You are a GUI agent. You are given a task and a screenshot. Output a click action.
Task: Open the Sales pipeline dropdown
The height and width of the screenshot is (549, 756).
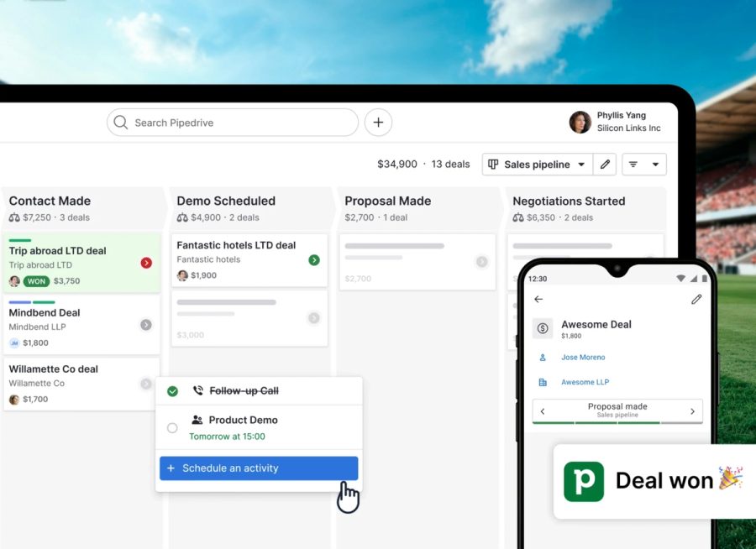(537, 165)
